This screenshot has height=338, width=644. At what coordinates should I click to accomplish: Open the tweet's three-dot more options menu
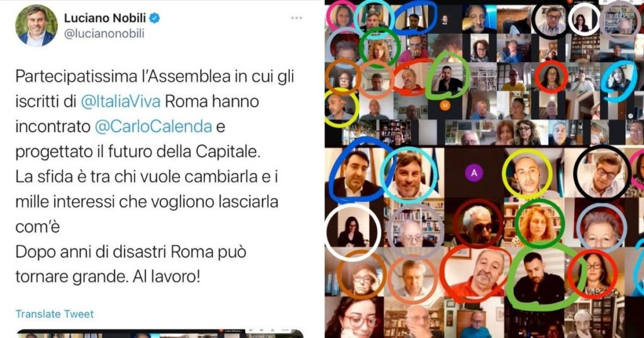click(x=297, y=18)
